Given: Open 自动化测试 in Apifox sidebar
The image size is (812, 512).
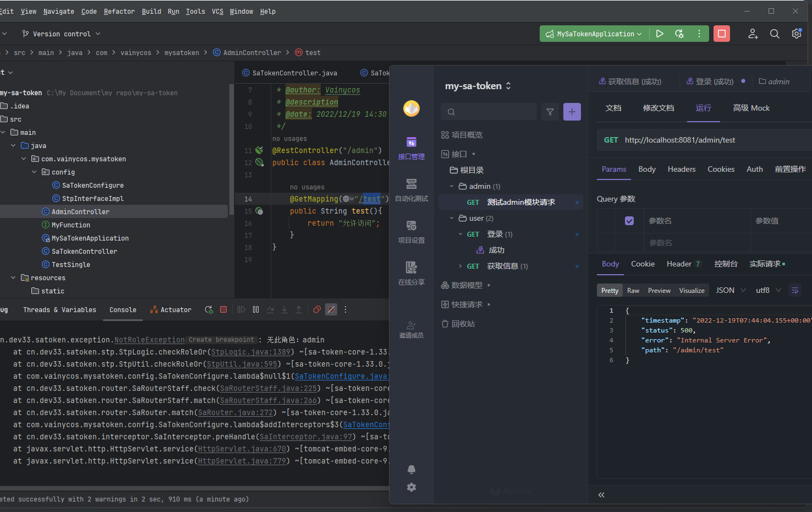Looking at the screenshot, I should tap(412, 190).
